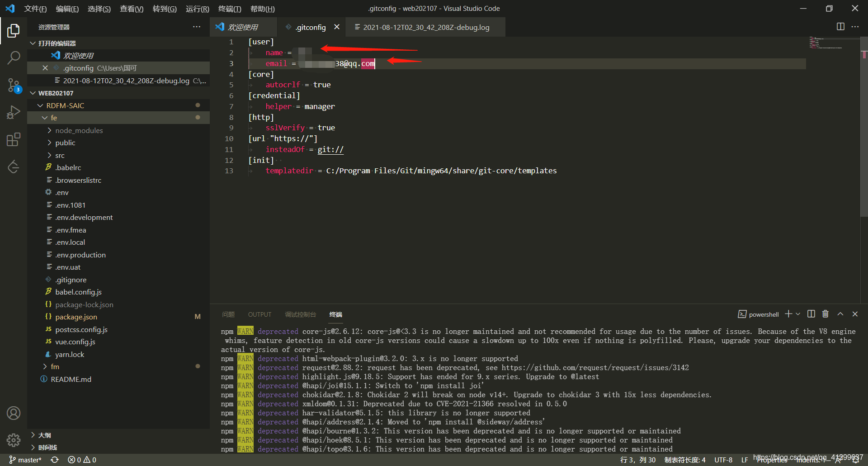This screenshot has width=868, height=466.
Task: Switch to the 问题 panel tab
Action: pos(228,314)
